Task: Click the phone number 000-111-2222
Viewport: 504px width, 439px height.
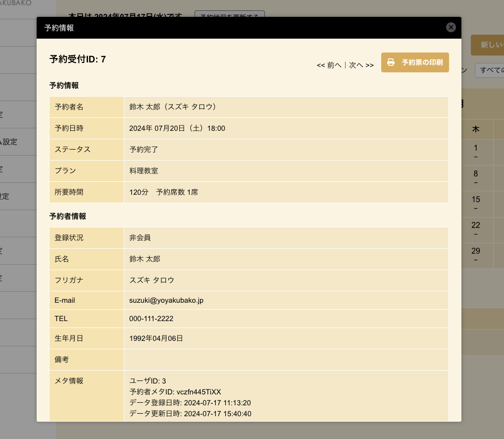Action: 151,319
